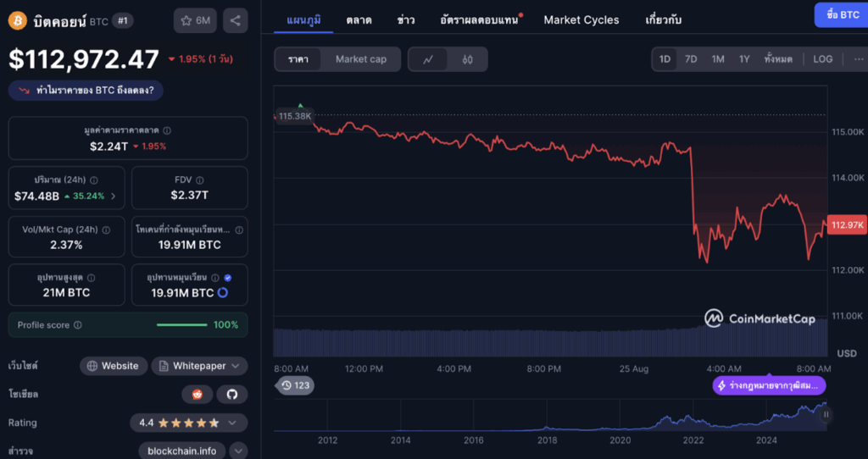This screenshot has height=459, width=868.
Task: Open the GitHub source code icon
Action: (232, 394)
